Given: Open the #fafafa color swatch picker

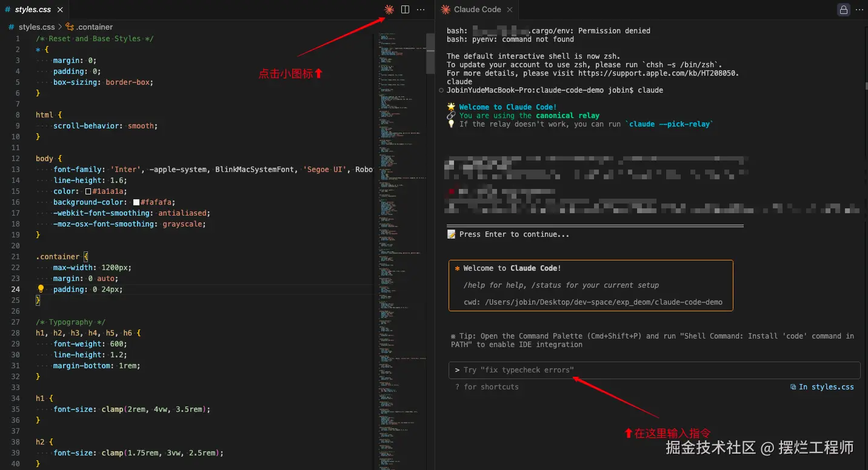Looking at the screenshot, I should click(x=136, y=202).
